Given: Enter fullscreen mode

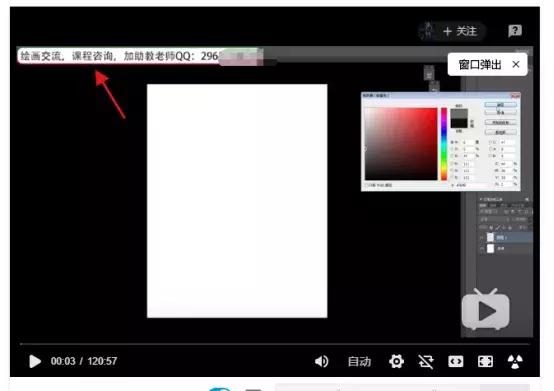Looking at the screenshot, I should tap(485, 361).
